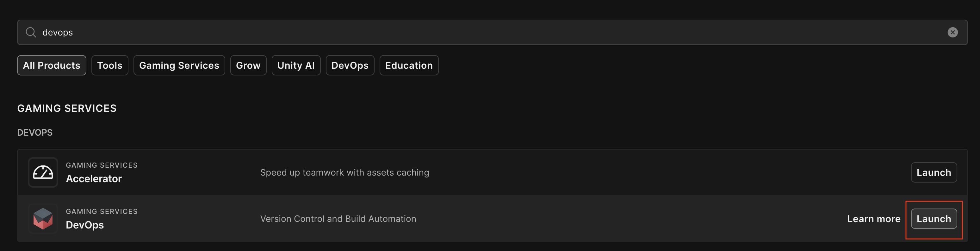This screenshot has width=980, height=251.
Task: Click the Accelerator product name
Action: 94,179
